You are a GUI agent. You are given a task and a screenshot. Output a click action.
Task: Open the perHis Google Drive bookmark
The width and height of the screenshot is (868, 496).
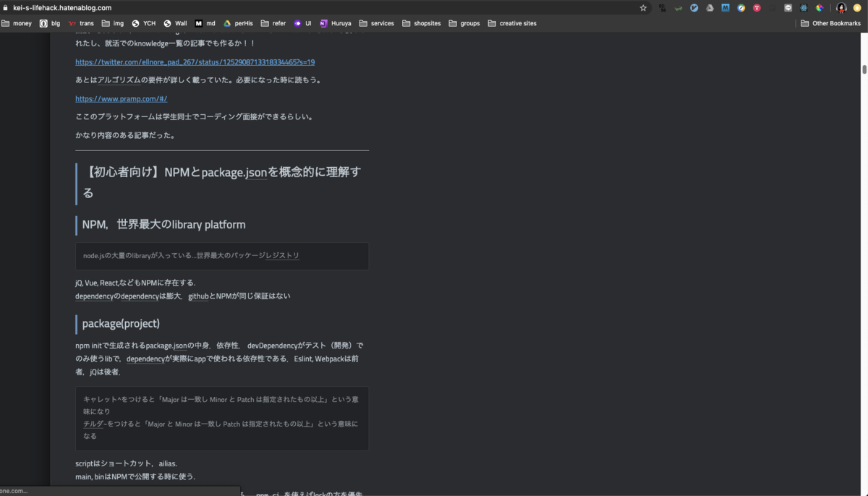coord(238,23)
